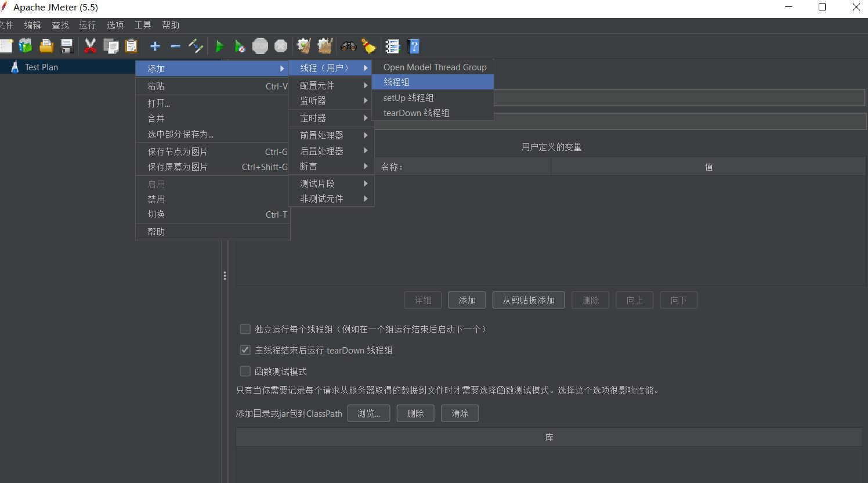Select 线程组 from the submenu

(x=433, y=82)
